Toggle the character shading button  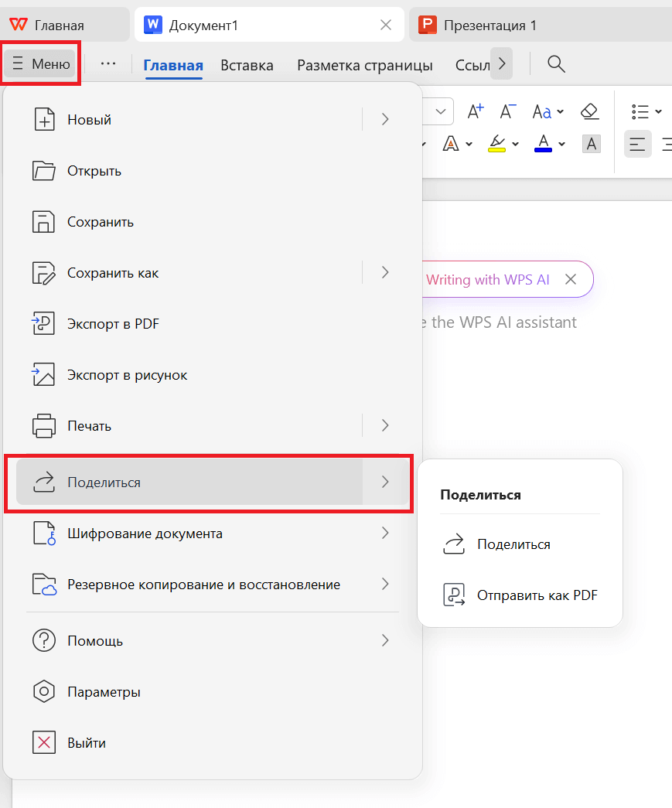tap(592, 144)
